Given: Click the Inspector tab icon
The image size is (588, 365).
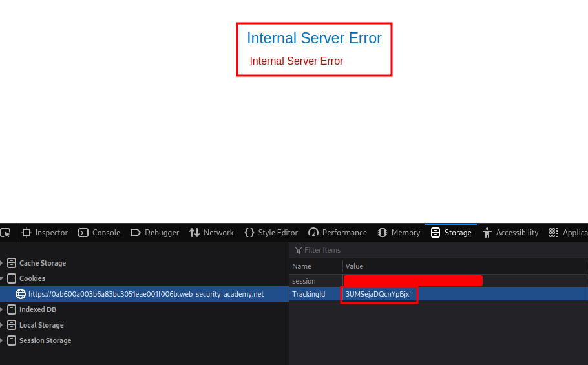Looking at the screenshot, I should [26, 233].
